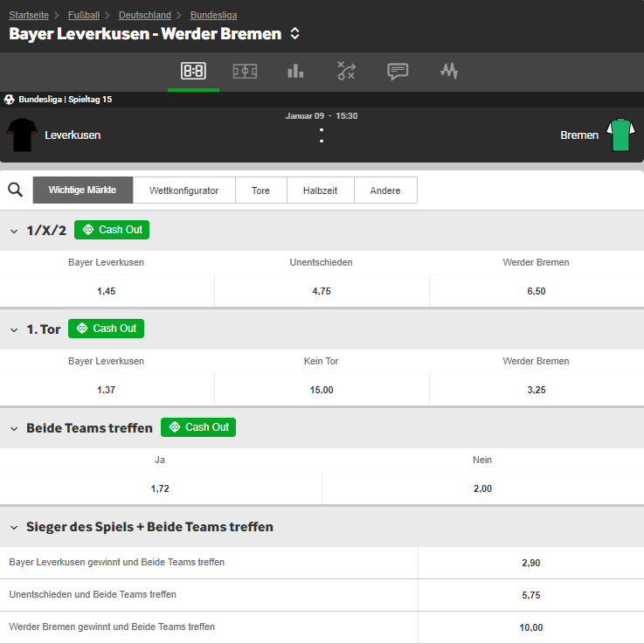Select Nein odds 2,00
The width and height of the screenshot is (644, 644).
coord(483,488)
